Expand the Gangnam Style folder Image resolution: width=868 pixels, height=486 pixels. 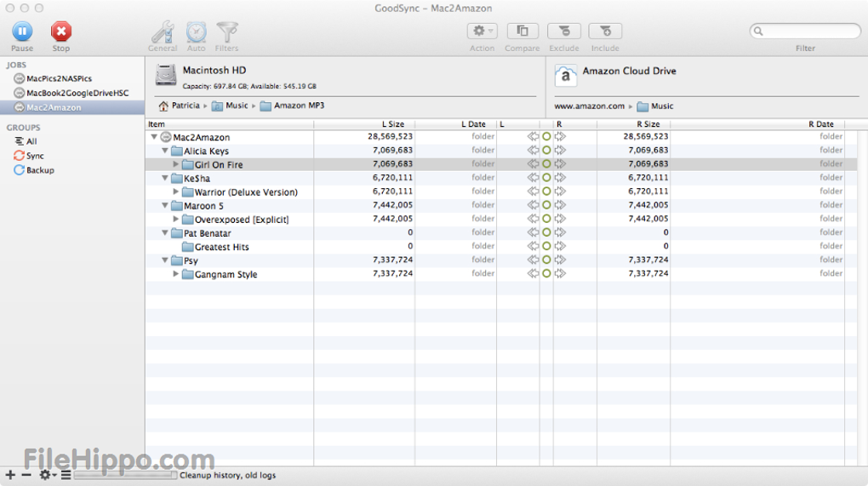pyautogui.click(x=175, y=273)
